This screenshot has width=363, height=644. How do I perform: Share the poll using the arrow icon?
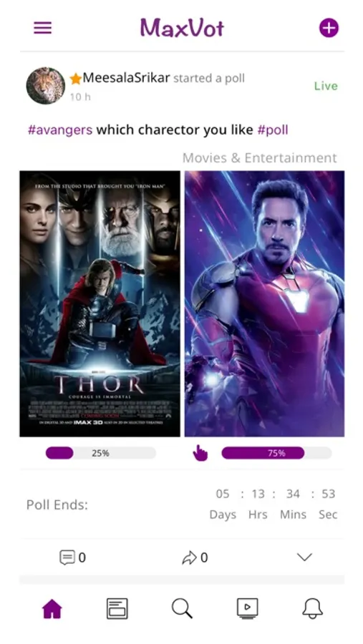189,557
